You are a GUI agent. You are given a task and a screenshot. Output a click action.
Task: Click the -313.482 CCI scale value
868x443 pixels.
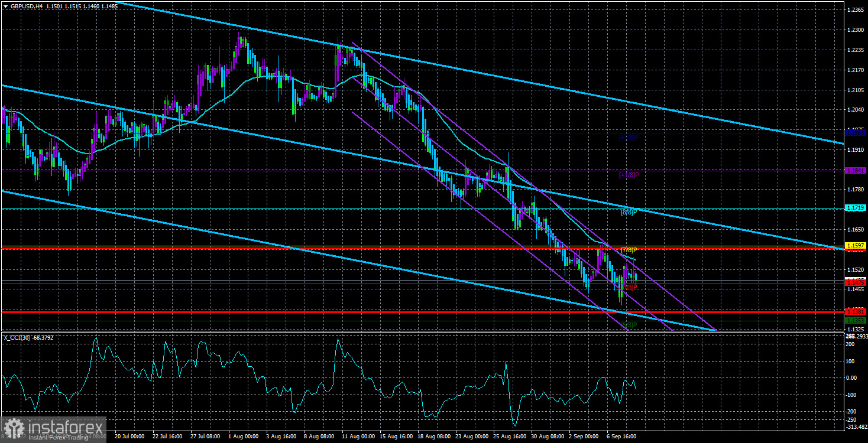[856, 428]
